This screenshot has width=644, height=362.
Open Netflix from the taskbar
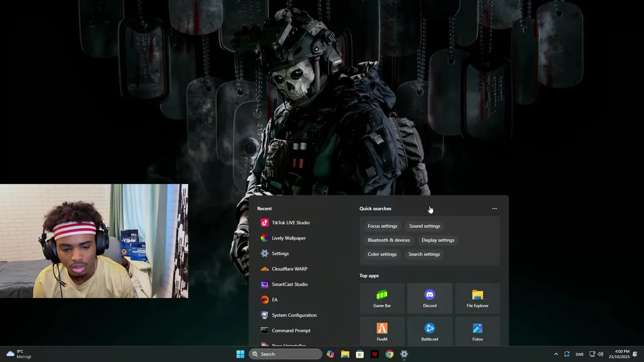(x=374, y=354)
